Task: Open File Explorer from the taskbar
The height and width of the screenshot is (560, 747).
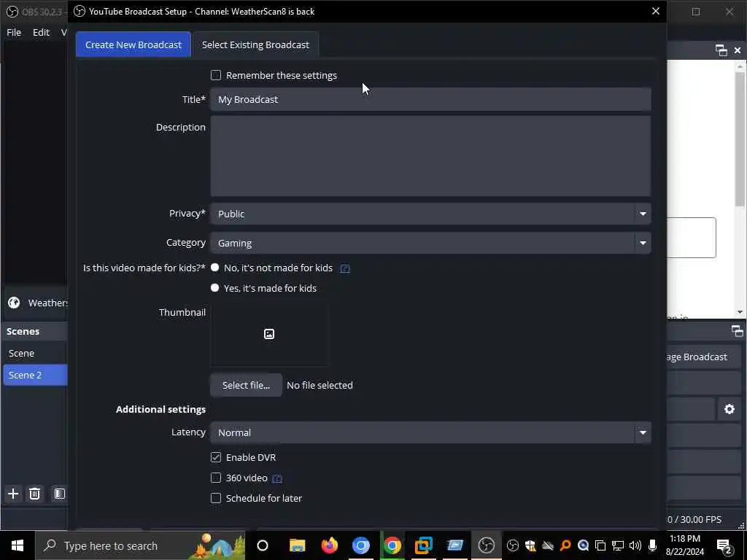Action: pyautogui.click(x=298, y=545)
